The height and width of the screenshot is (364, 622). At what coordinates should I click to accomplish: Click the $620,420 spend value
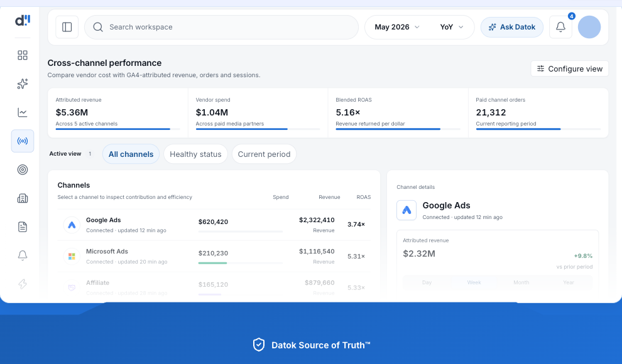pos(213,222)
